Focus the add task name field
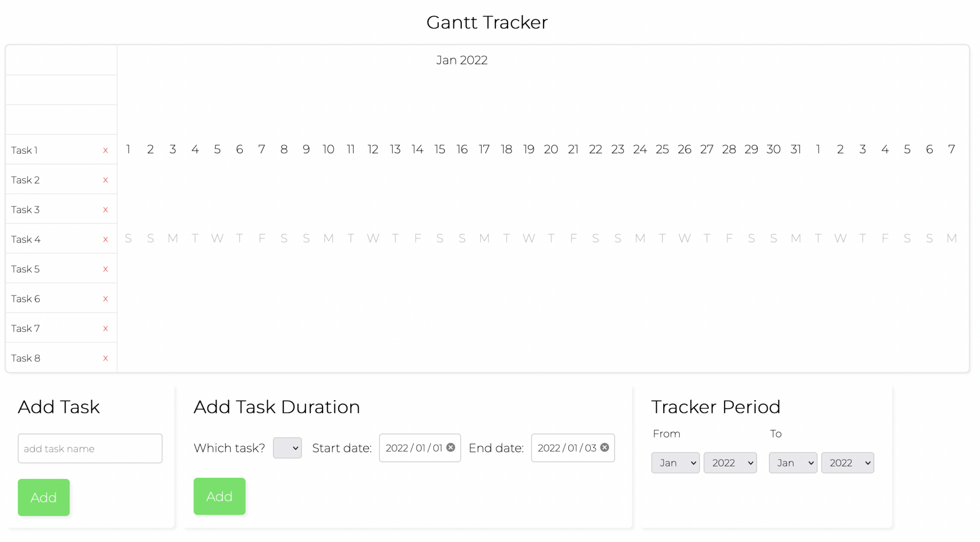The image size is (980, 542). click(x=90, y=449)
